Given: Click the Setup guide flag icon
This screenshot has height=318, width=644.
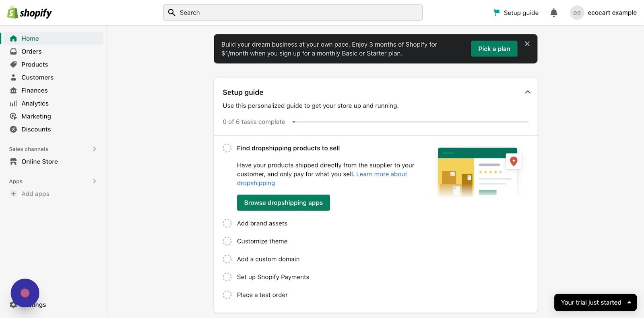Looking at the screenshot, I should [x=497, y=13].
